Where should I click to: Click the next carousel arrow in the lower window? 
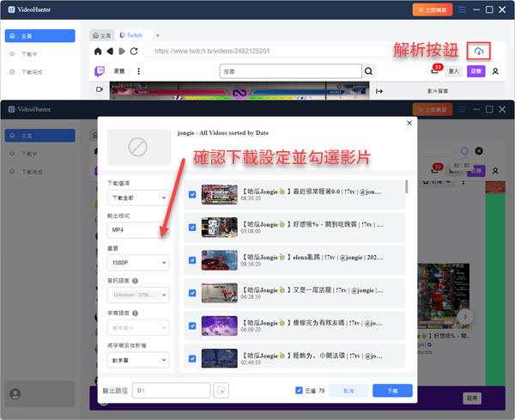(465, 317)
